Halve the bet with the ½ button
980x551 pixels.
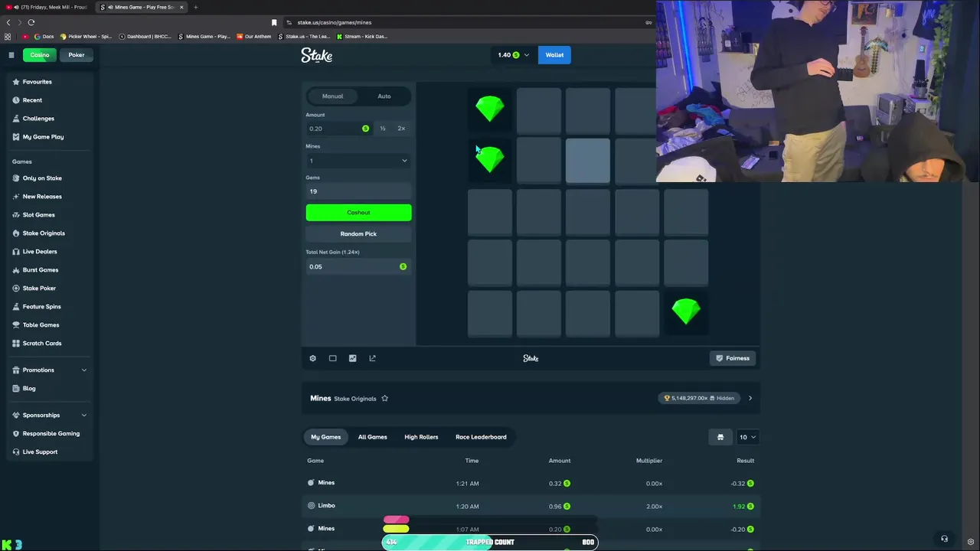click(383, 129)
